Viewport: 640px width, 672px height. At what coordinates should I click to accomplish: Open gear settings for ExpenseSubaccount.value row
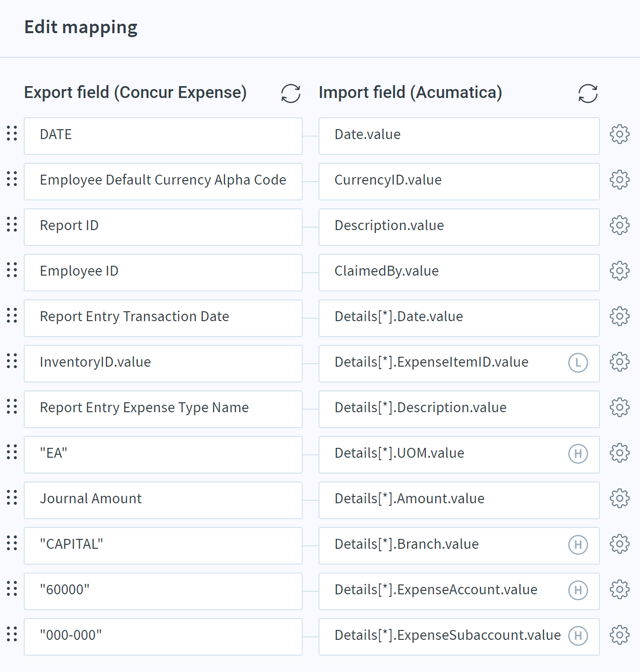click(x=620, y=635)
